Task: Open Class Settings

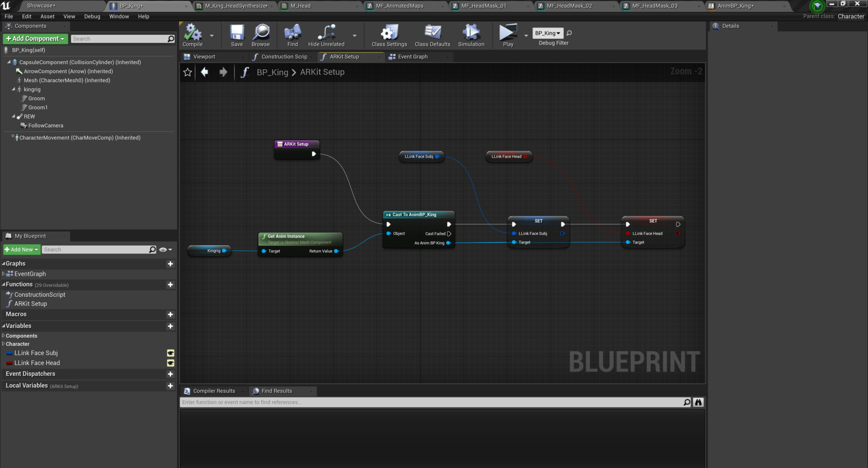Action: pos(389,35)
